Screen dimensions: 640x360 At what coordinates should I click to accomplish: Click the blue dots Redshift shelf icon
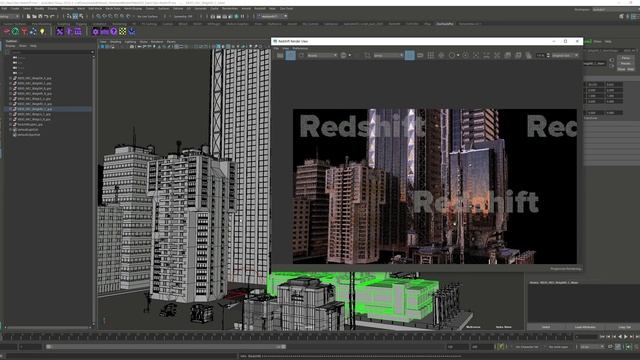33,31
